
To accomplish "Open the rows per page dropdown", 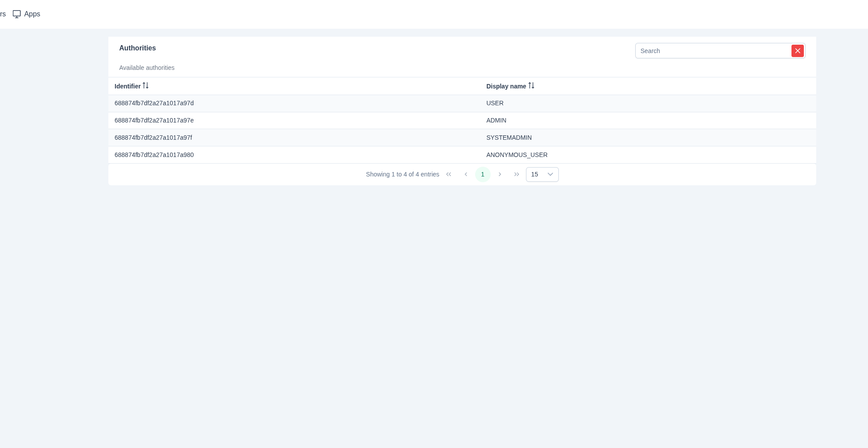I will click(x=542, y=174).
